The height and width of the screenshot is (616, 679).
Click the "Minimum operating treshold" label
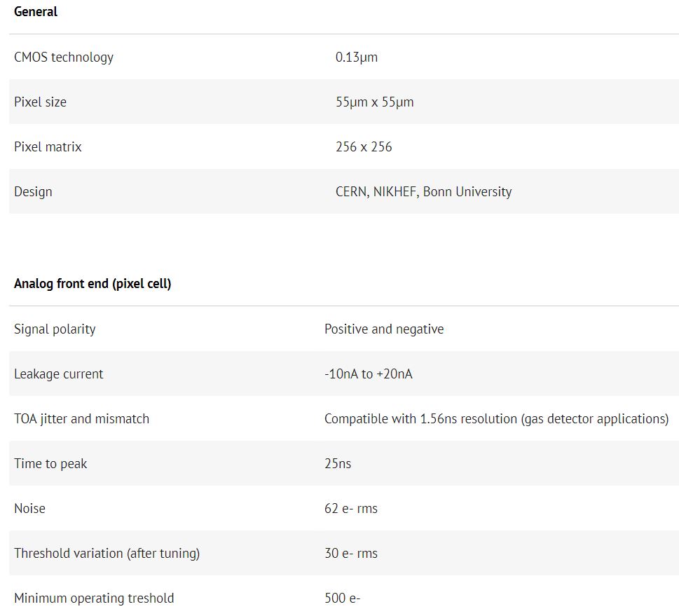[x=94, y=598]
